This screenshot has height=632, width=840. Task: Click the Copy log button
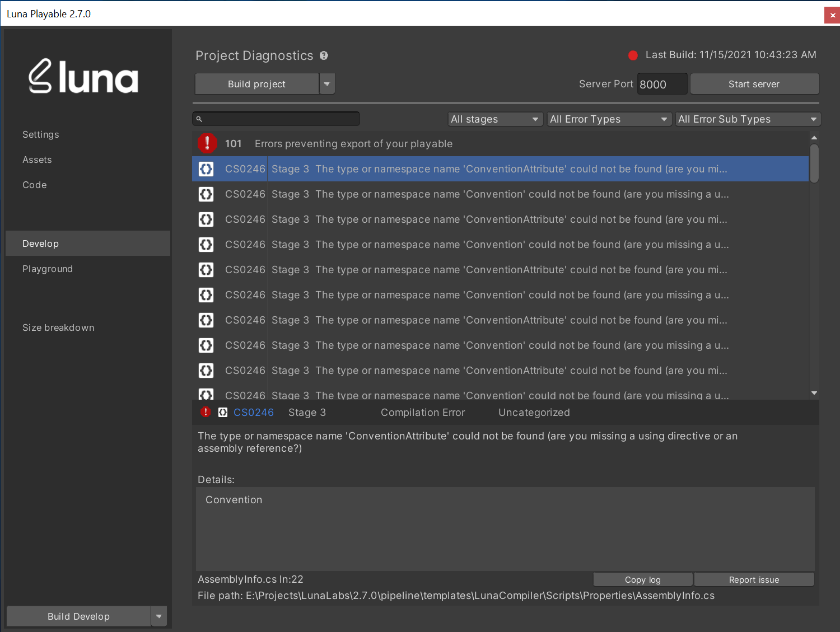(x=643, y=579)
